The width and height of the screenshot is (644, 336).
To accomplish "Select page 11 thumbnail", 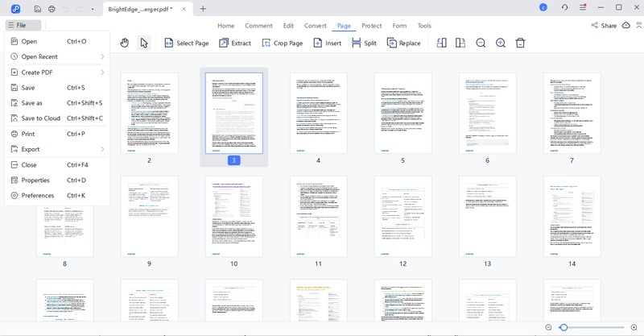I will click(319, 216).
